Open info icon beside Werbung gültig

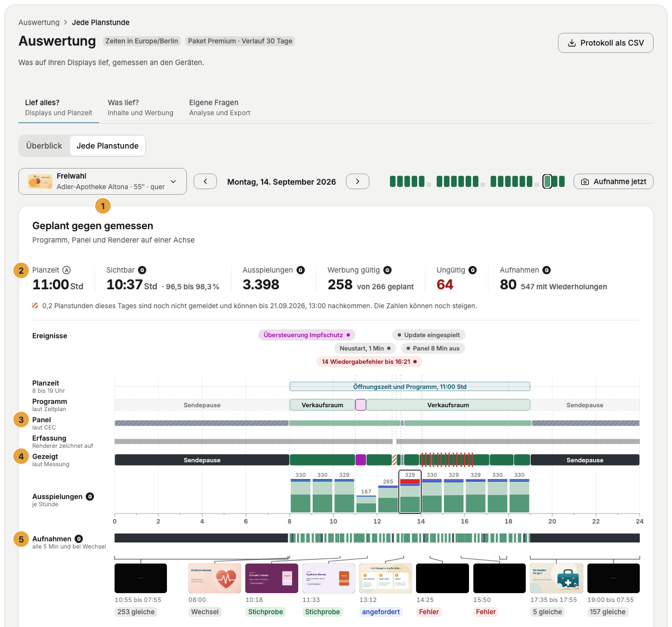pos(388,270)
